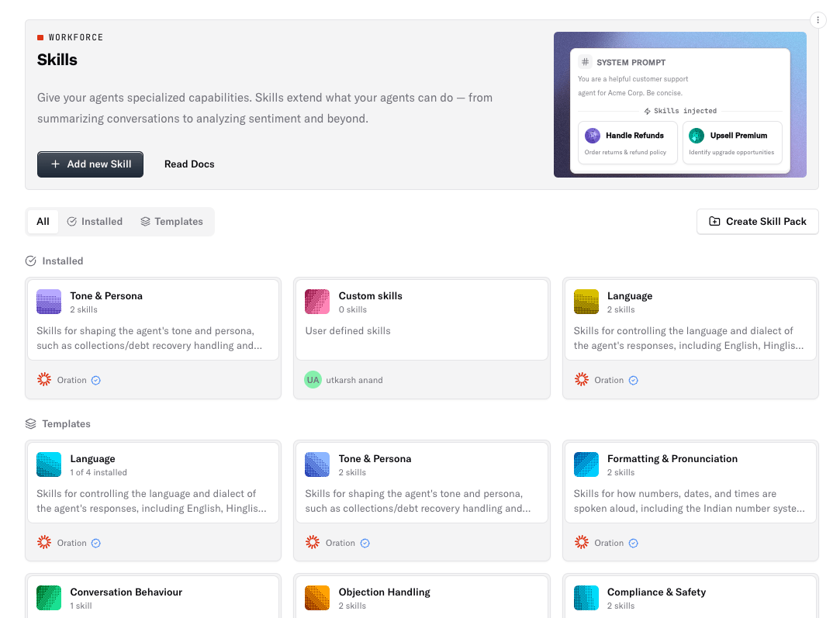Click the Upsell Premium green avatar icon
The width and height of the screenshot is (840, 618).
(x=697, y=136)
